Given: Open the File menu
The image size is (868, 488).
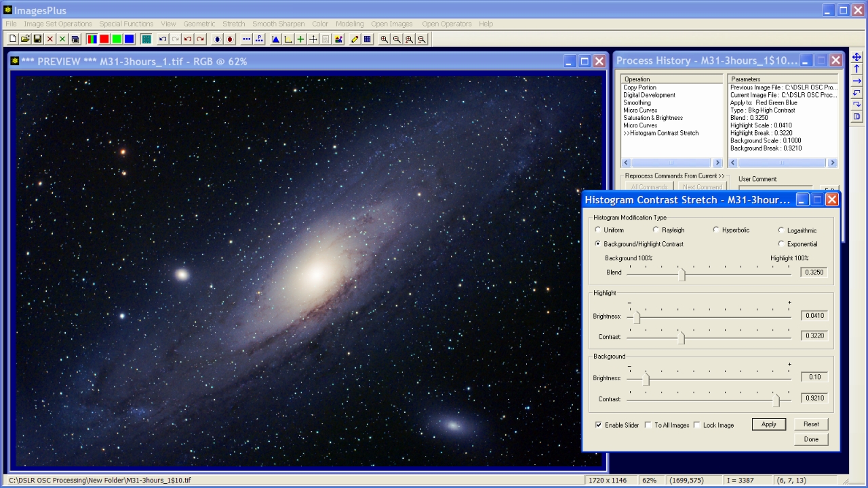Looking at the screenshot, I should (x=11, y=24).
